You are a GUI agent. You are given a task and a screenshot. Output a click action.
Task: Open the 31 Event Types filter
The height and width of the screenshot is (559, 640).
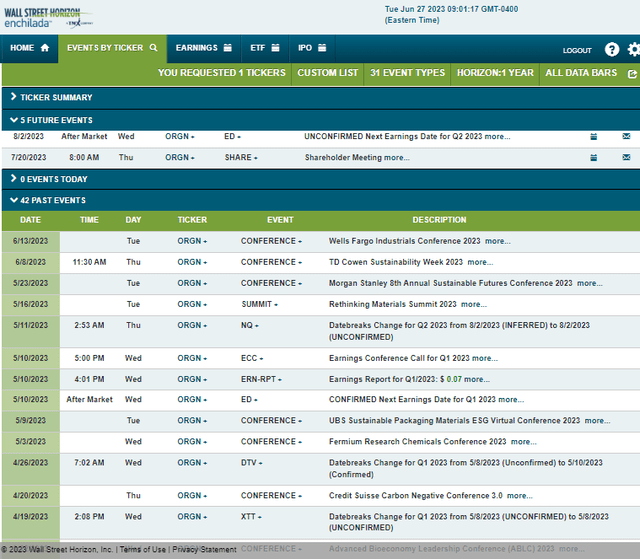pos(407,73)
